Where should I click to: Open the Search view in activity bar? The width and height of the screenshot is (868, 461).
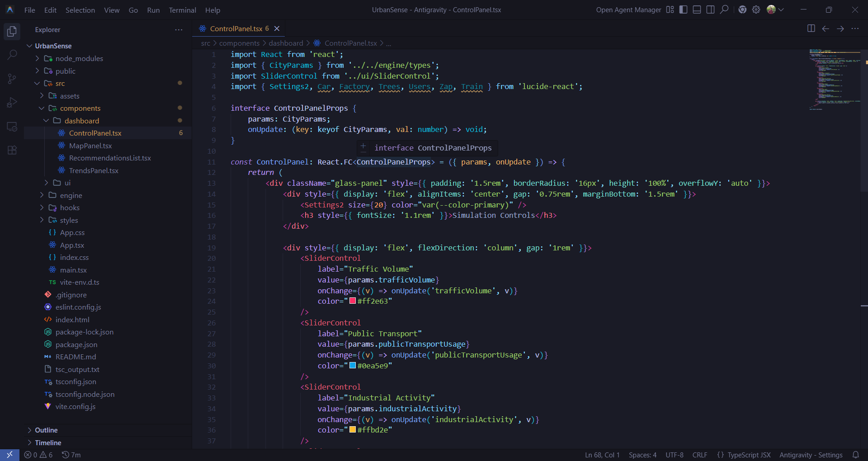click(12, 55)
